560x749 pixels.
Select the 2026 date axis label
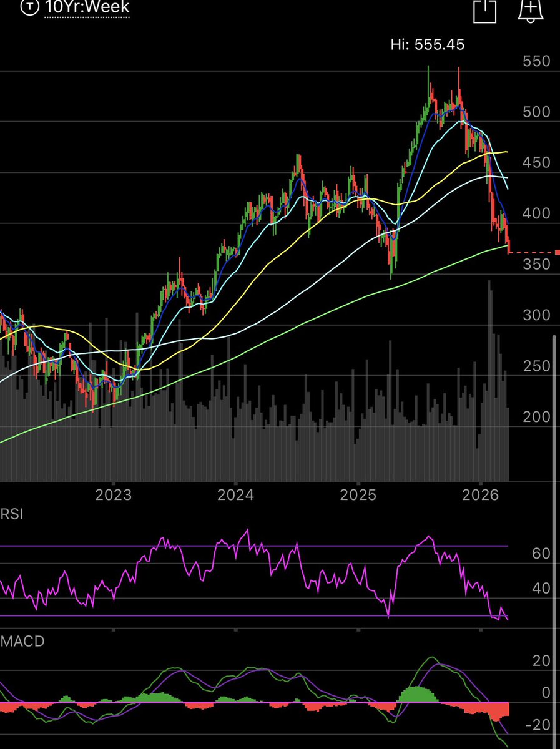tap(481, 496)
